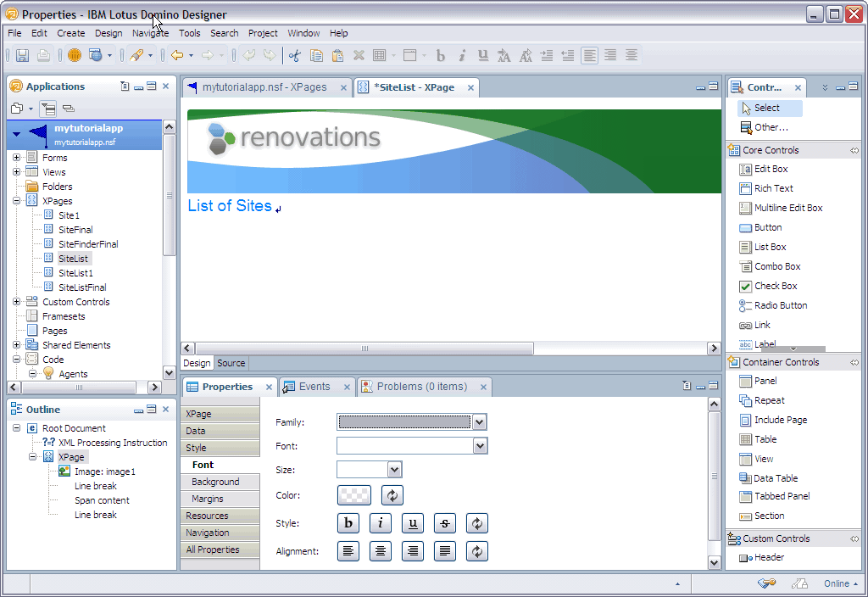Screen dimensions: 868x597
Task: Open the Create menu
Action: 70,33
